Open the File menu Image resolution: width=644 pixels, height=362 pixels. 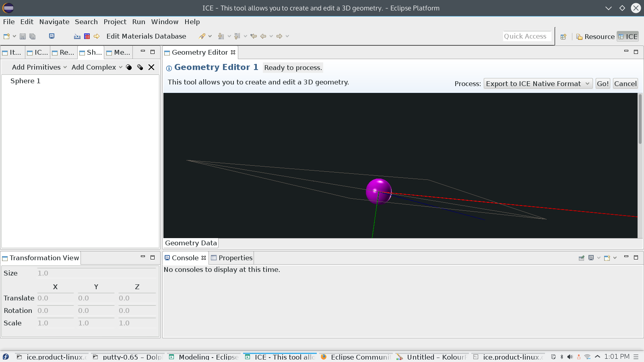(9, 22)
